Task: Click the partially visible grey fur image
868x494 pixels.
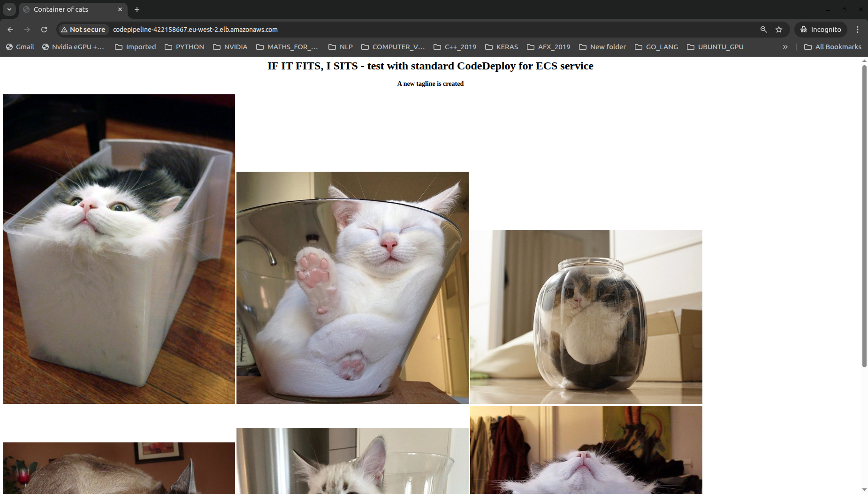Action: (x=119, y=468)
